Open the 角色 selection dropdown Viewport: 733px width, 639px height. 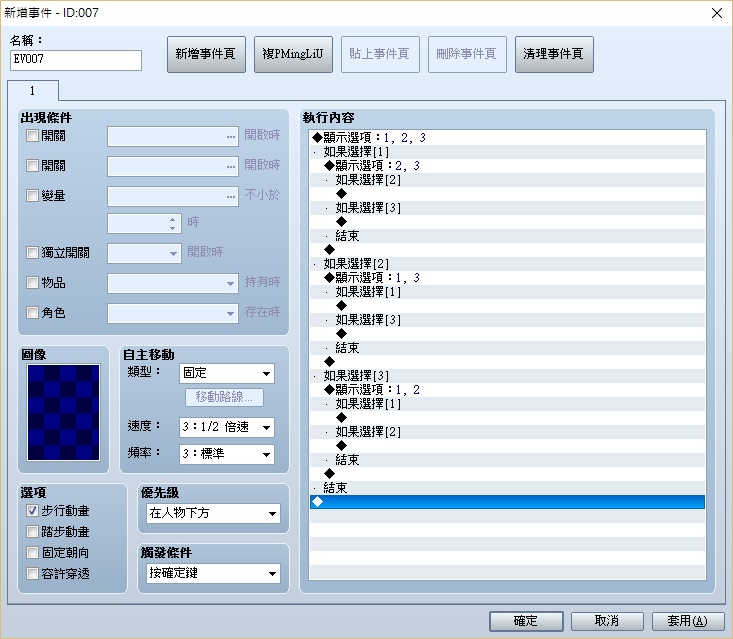point(173,313)
